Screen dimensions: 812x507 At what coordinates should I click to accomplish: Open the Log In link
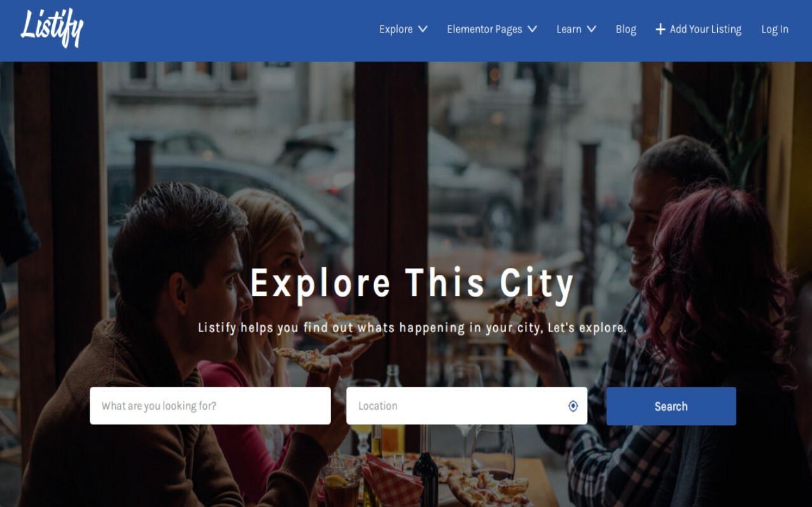click(774, 29)
